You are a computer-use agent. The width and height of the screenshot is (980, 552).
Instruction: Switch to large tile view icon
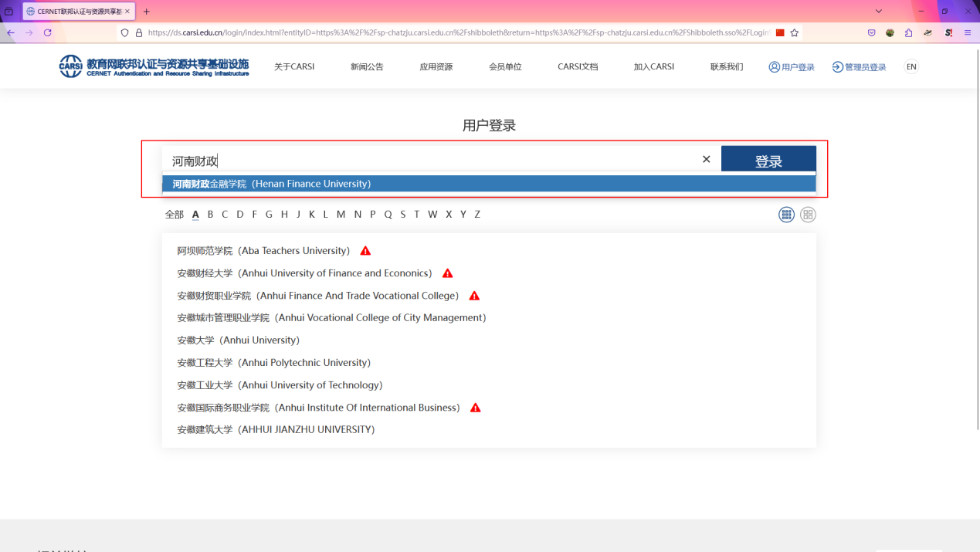[x=808, y=215]
